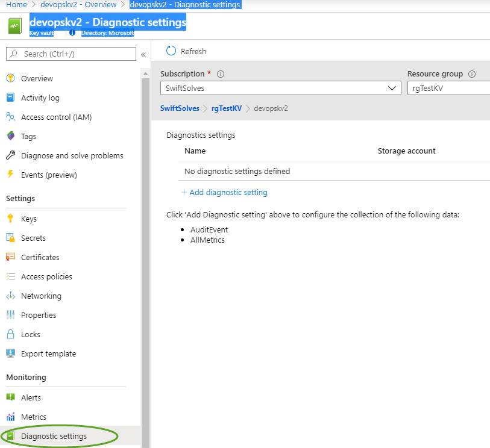The height and width of the screenshot is (448, 490).
Task: Click the Export template icon
Action: pos(11,353)
